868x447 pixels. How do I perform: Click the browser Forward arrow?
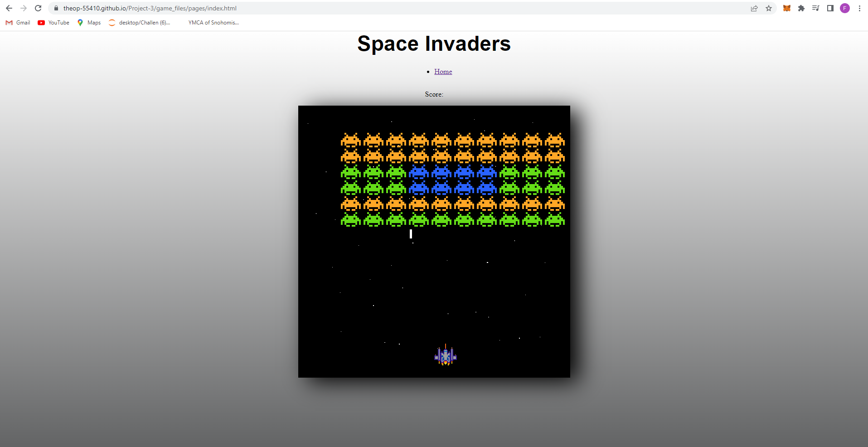pos(24,8)
